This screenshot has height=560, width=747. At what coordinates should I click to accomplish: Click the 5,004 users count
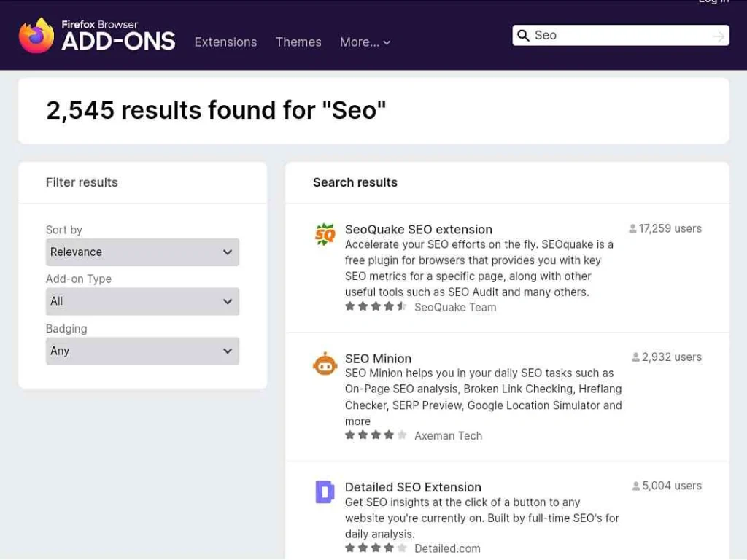click(671, 486)
